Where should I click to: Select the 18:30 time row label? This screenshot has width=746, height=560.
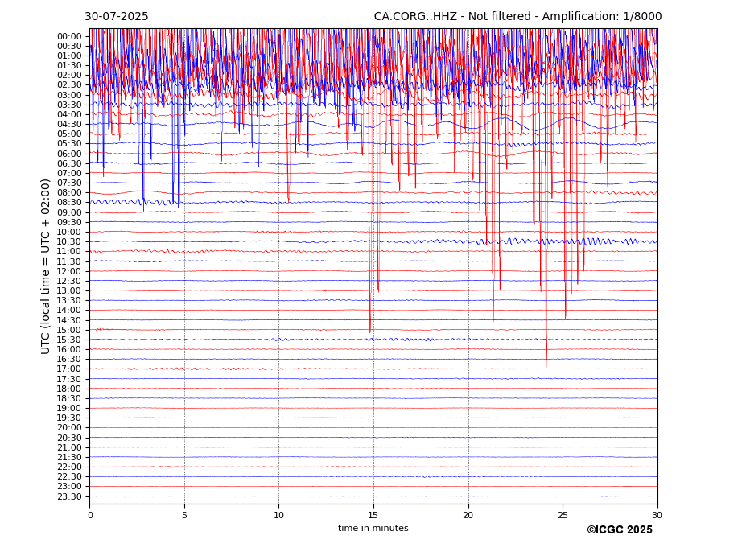point(69,399)
